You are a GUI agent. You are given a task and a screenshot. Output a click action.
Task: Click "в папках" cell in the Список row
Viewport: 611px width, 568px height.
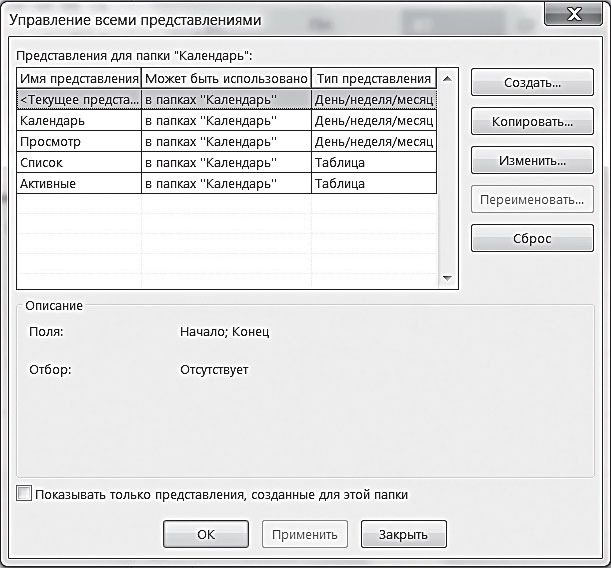pyautogui.click(x=226, y=162)
